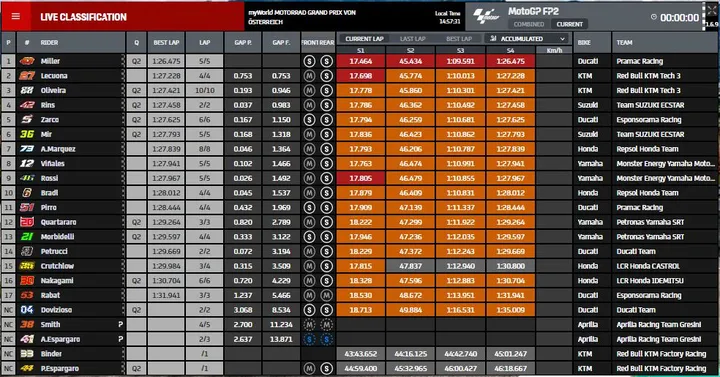Image resolution: width=720 pixels, height=377 pixels.
Task: Click A.Espargaro's blue front tyre icon
Action: point(309,339)
